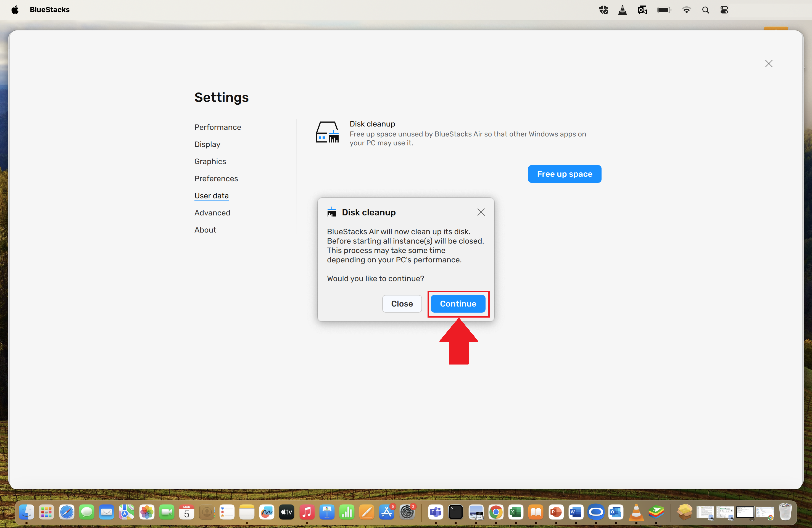The width and height of the screenshot is (812, 528).
Task: Open Numbers from the dock
Action: [x=347, y=512]
